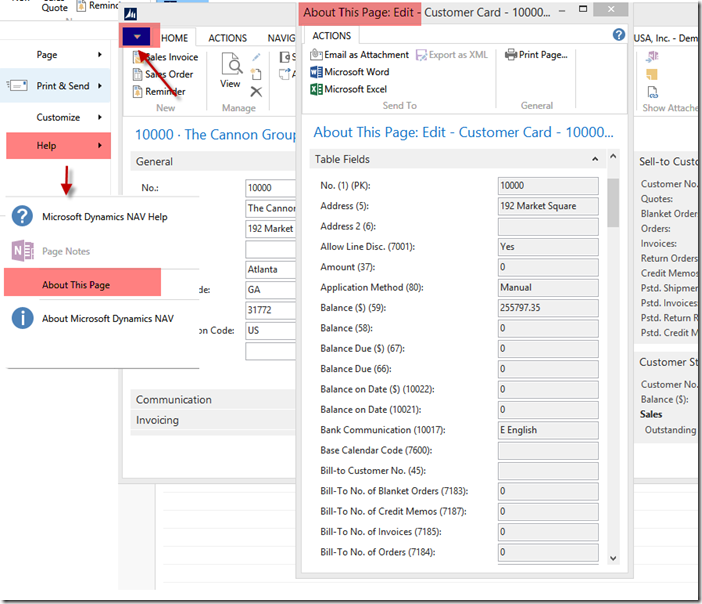Viewport: 702px width, 604px height.
Task: Click the Show Attached links icon
Action: click(653, 92)
